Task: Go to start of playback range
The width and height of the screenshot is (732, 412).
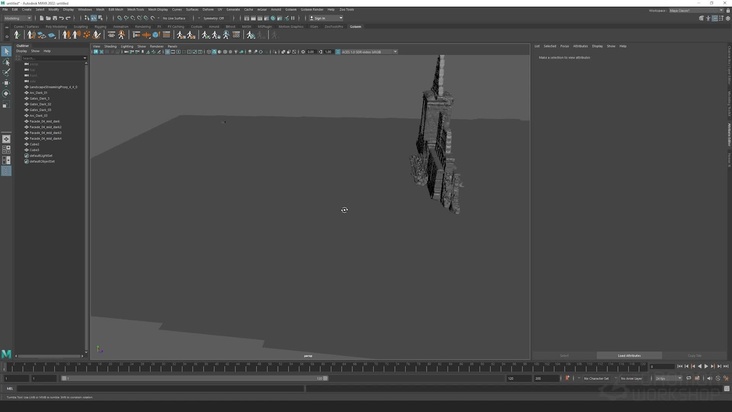Action: click(x=680, y=367)
